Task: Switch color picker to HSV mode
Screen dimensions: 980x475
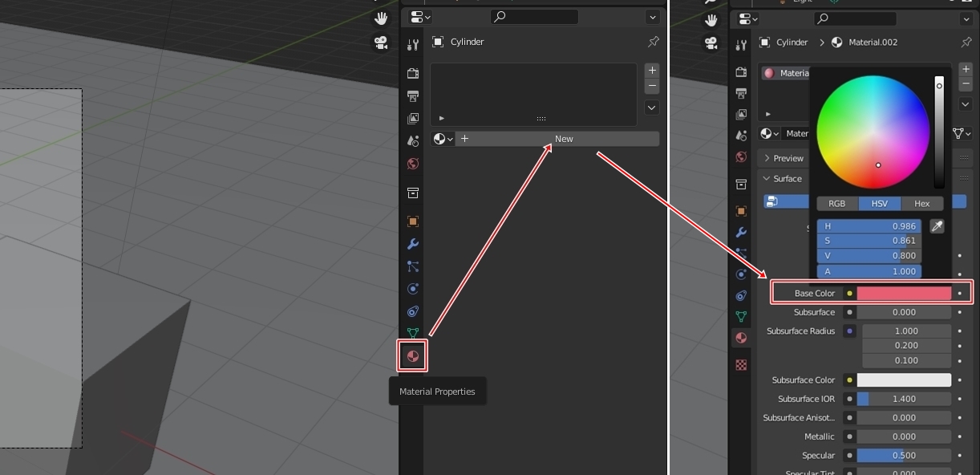Action: (879, 204)
